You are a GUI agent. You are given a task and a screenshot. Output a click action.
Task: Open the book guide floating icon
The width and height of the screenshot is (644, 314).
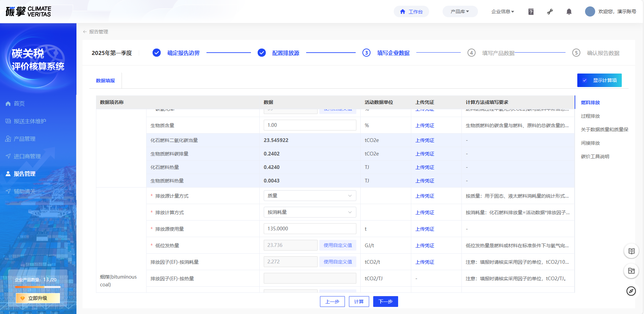pos(631,251)
